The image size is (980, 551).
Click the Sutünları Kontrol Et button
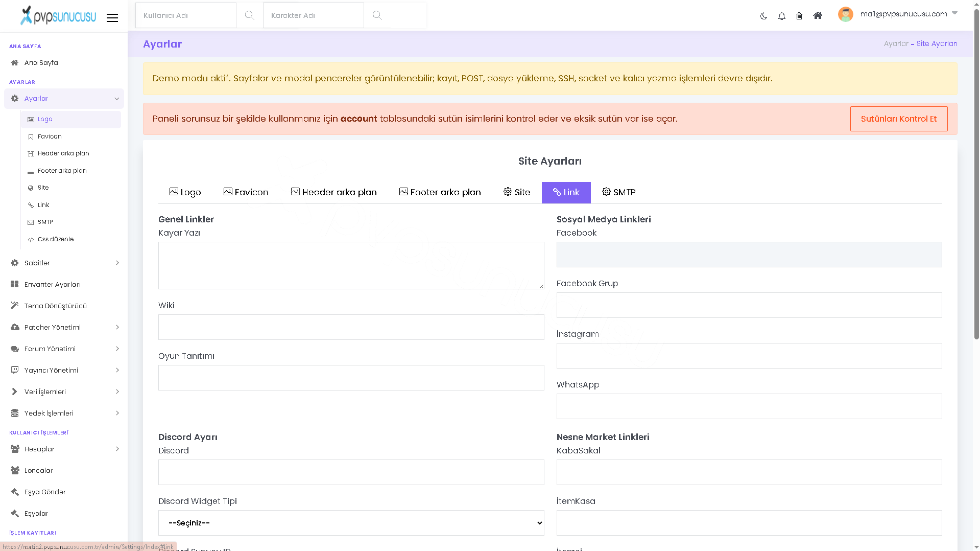898,119
